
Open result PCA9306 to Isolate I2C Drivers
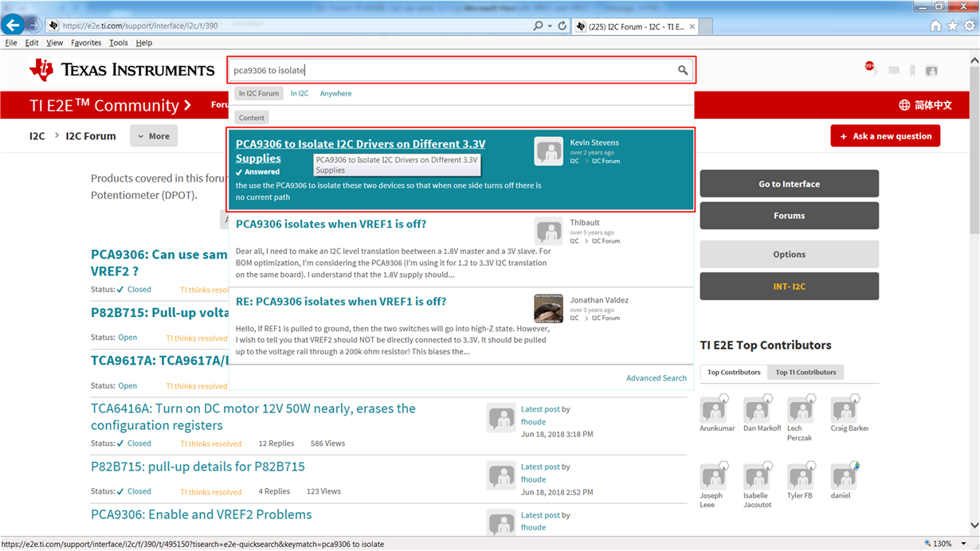(360, 151)
